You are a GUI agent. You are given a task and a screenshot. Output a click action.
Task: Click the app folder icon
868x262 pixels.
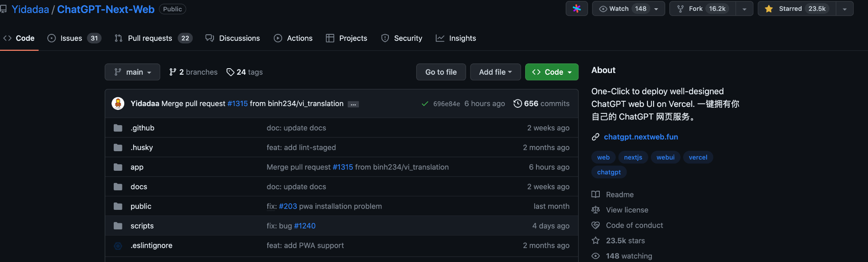coord(118,167)
